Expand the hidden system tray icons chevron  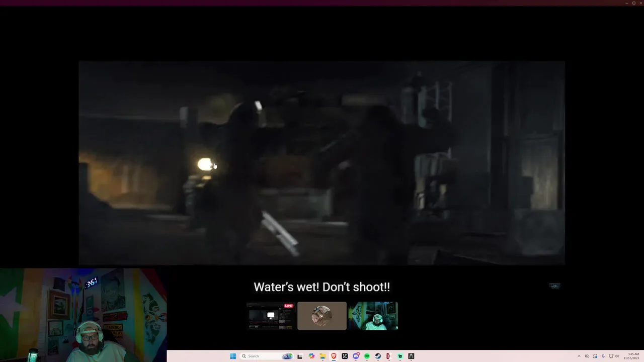[579, 356]
